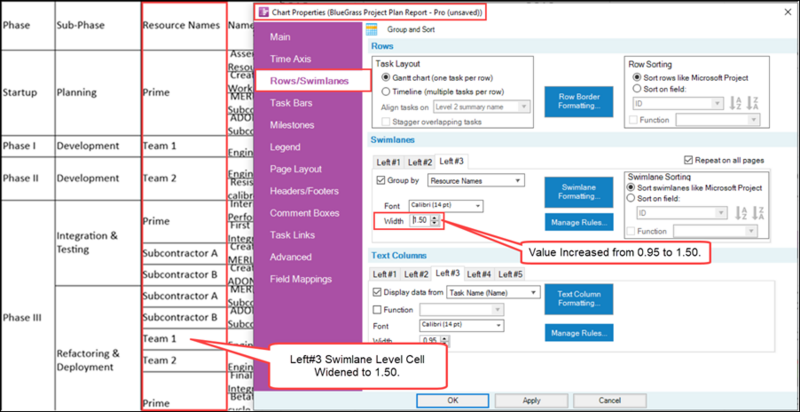
Task: Open the Task Links page
Action: coord(292,235)
